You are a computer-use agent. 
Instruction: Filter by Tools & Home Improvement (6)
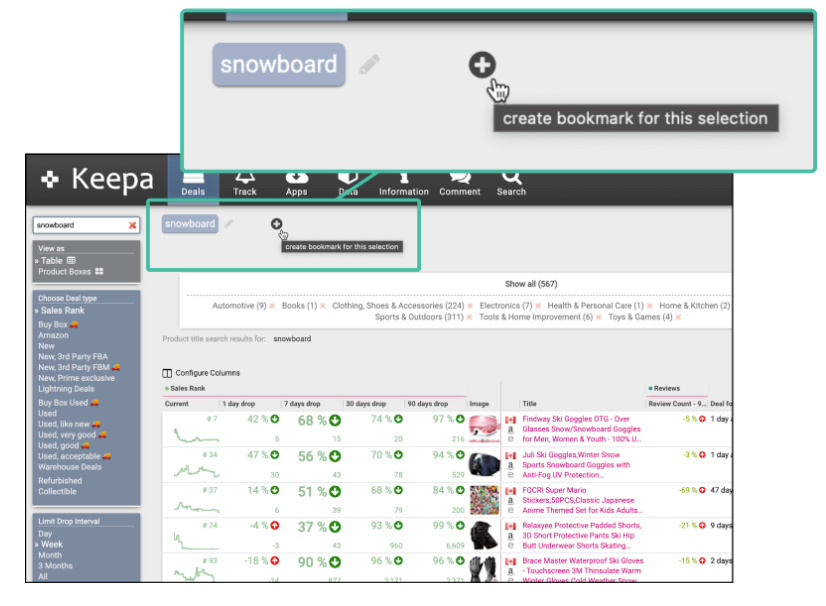[536, 317]
